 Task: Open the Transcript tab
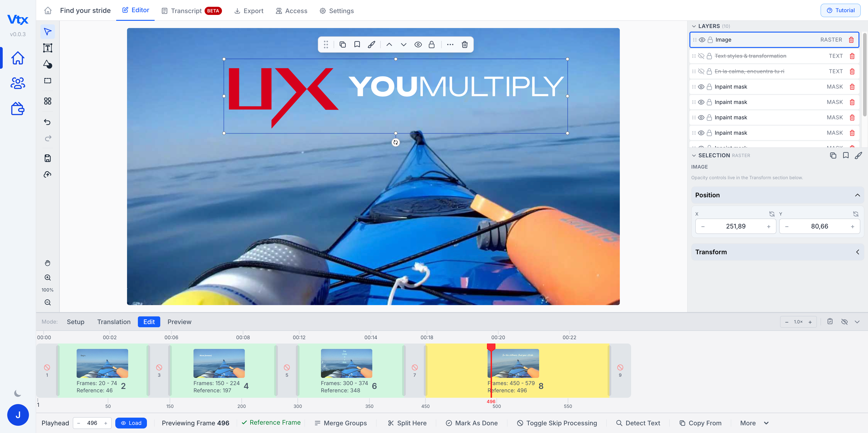pos(191,11)
